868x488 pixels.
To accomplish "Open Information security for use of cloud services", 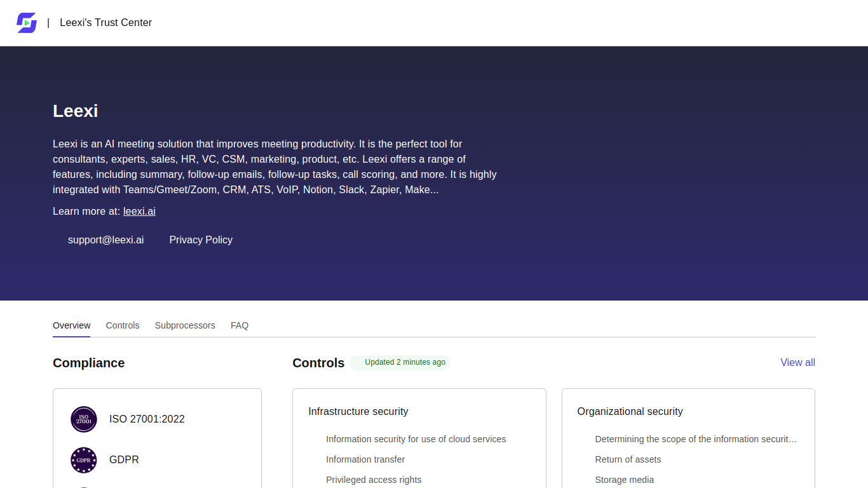I will 416,439.
